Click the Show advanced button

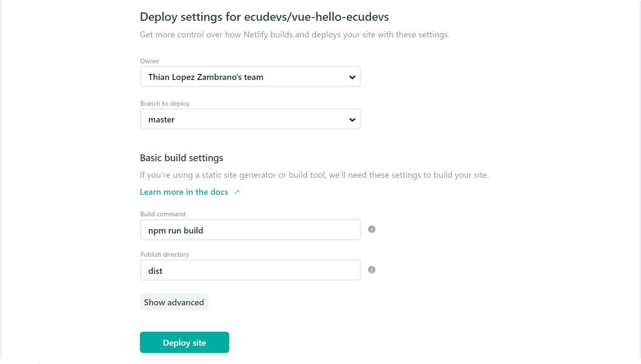point(174,302)
